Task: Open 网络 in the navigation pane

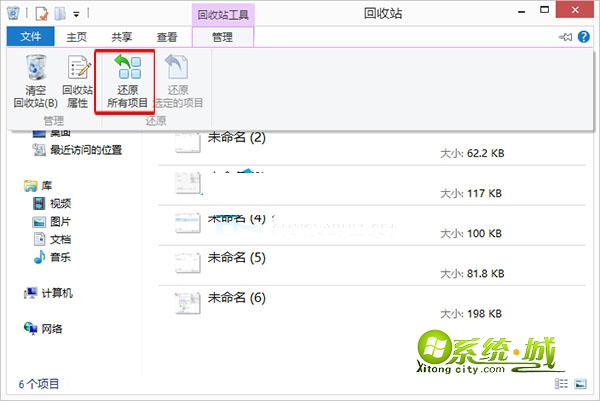Action: (50, 328)
